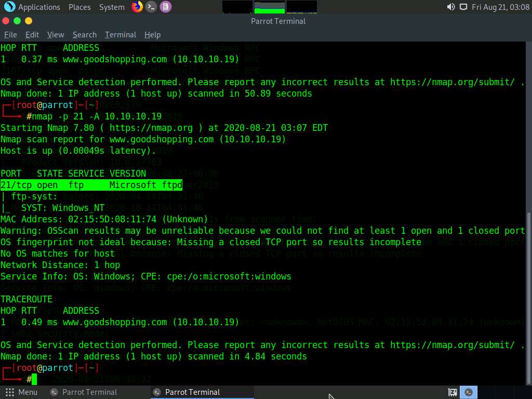This screenshot has width=532, height=399.
Task: Click the display/network tray icon
Action: tap(463, 7)
